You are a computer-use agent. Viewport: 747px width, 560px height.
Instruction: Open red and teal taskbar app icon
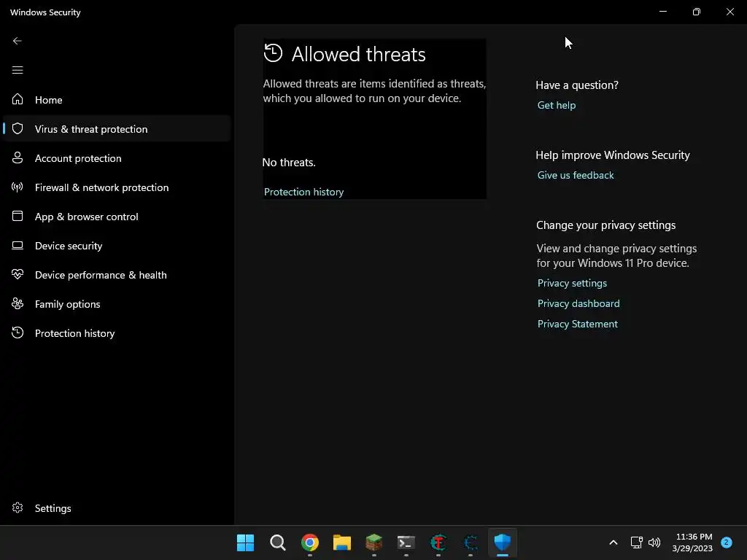point(438,542)
